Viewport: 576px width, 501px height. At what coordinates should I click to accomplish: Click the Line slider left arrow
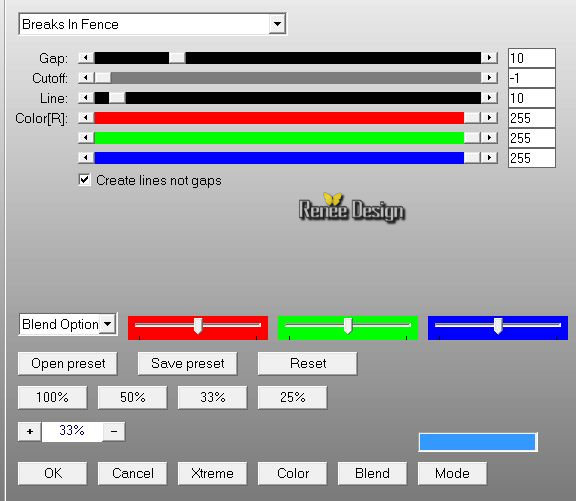86,98
